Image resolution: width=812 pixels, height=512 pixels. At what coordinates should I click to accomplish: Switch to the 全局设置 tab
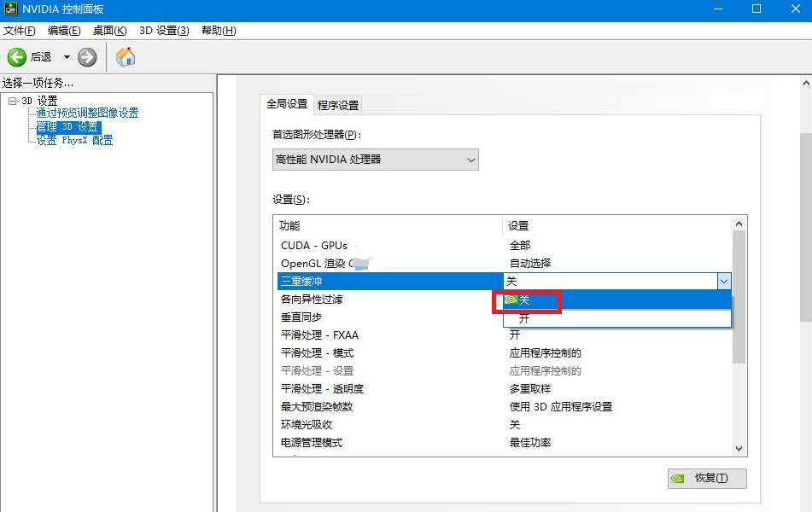coord(287,104)
